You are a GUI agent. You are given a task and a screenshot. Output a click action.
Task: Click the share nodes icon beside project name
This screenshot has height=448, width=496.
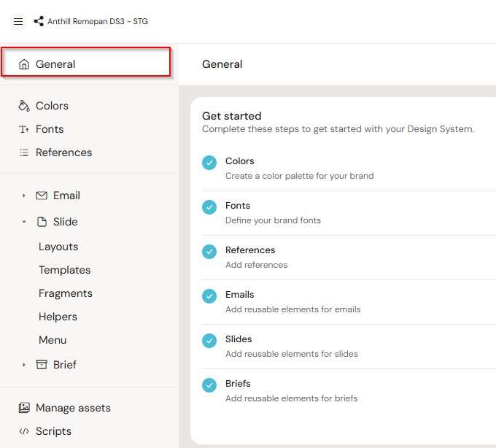(x=39, y=22)
